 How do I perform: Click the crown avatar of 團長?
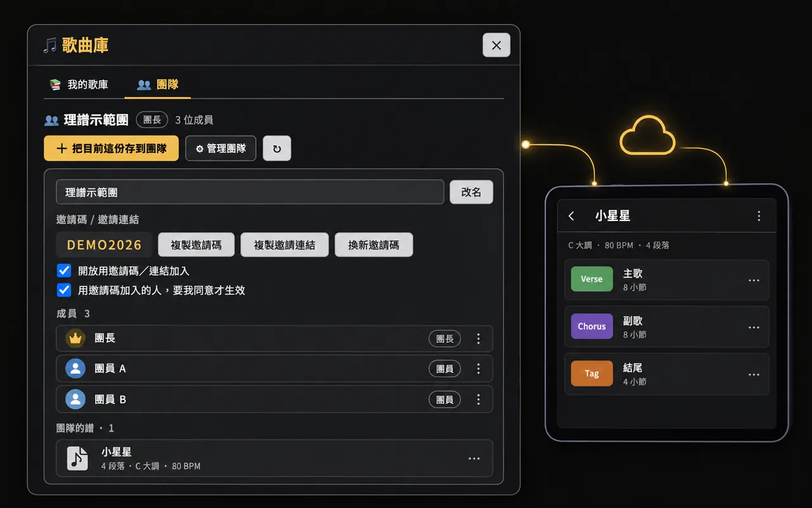click(x=75, y=338)
